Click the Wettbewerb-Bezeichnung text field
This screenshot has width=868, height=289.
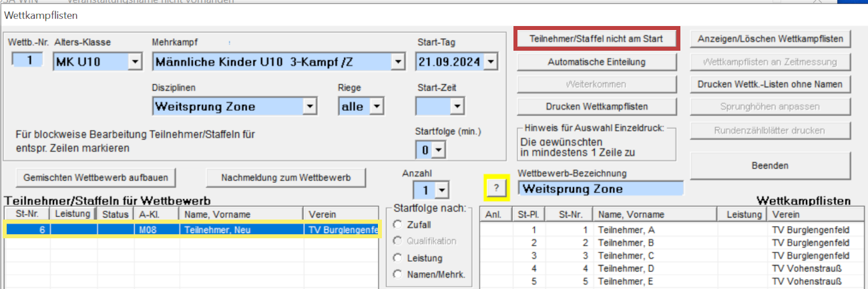coord(600,189)
